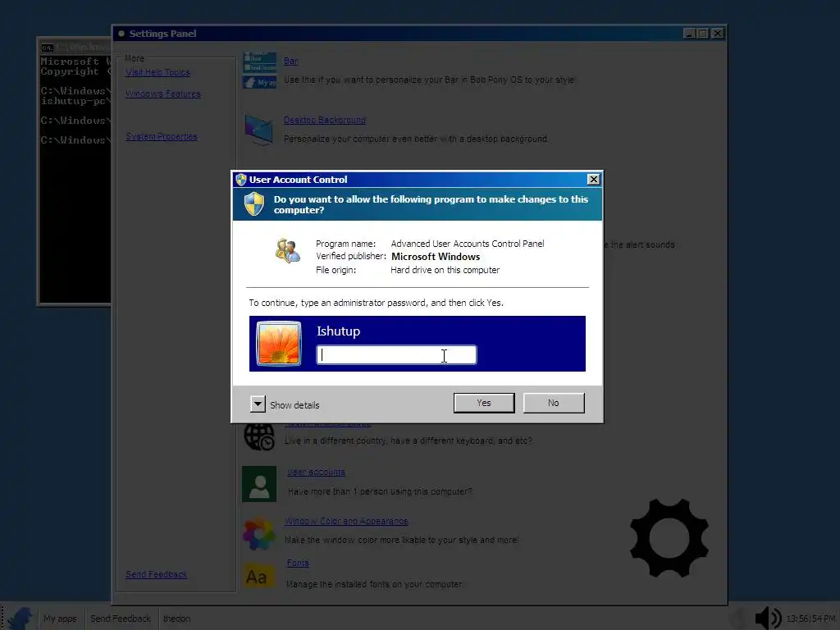Click Send Feedback on the taskbar
The image size is (840, 630).
pos(121,619)
